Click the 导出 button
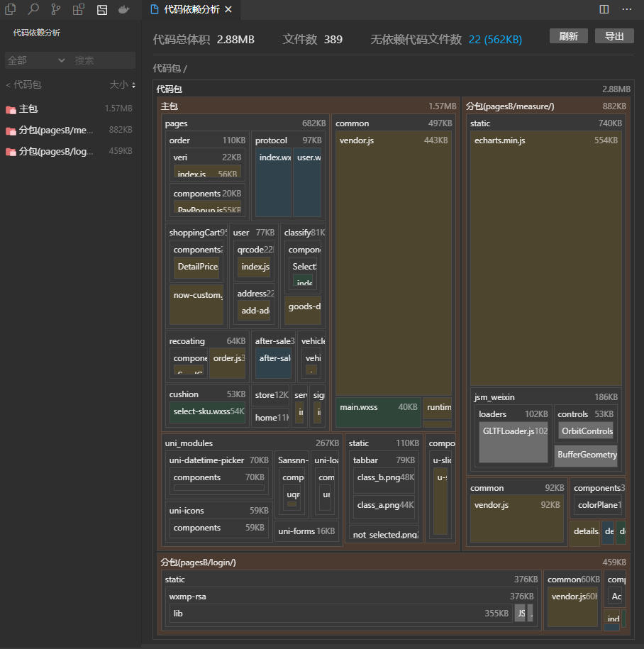Viewport: 644px width, 649px height. 614,36
